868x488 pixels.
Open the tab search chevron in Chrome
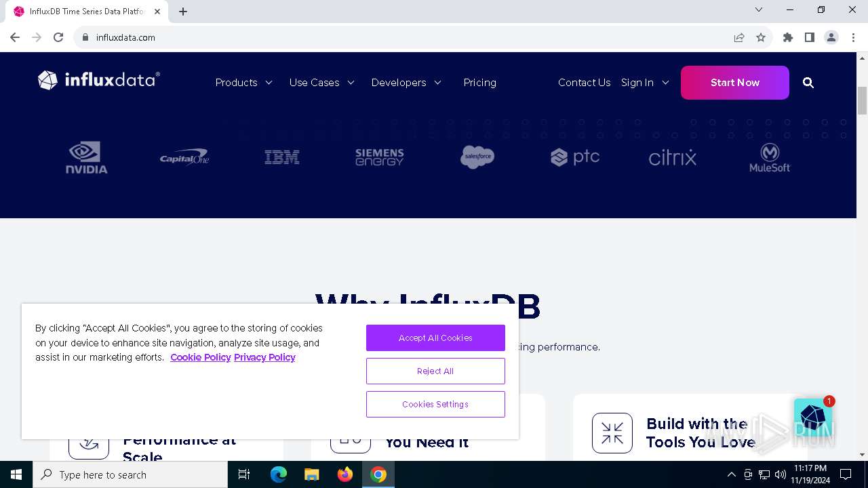(759, 10)
